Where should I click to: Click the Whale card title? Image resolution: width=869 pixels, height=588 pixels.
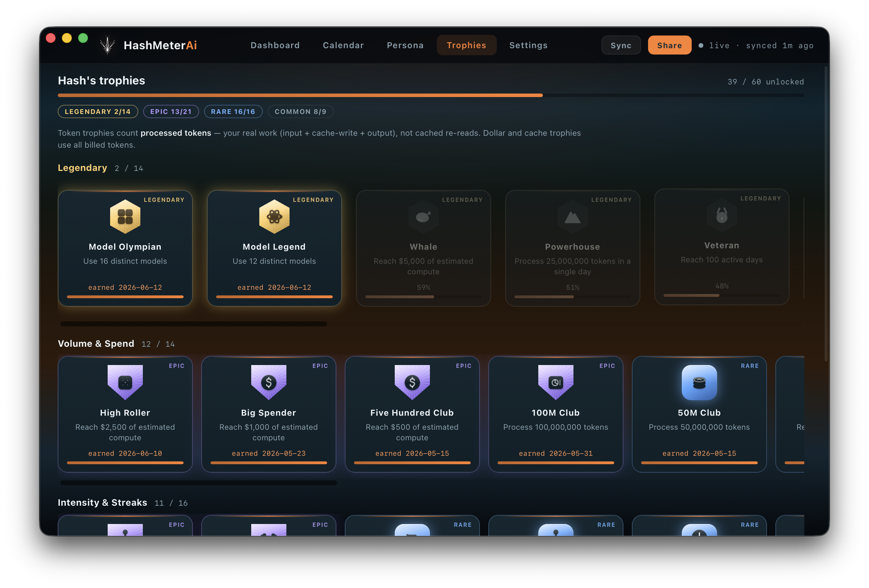pyautogui.click(x=423, y=247)
